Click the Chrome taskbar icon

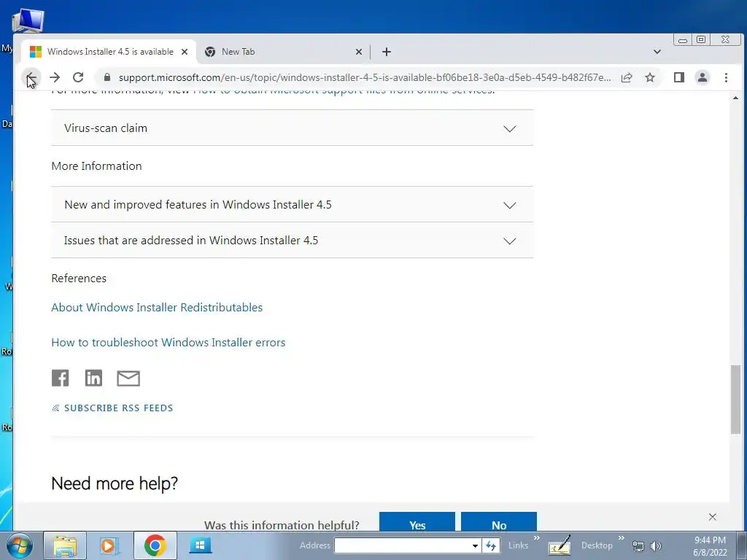coord(155,545)
